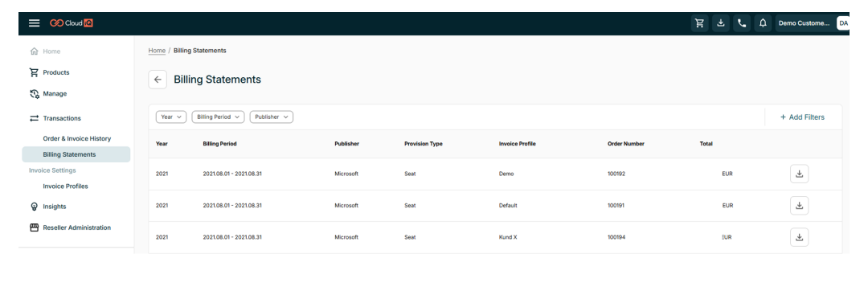Click Add Filters button
This screenshot has width=868, height=295.
(x=802, y=117)
